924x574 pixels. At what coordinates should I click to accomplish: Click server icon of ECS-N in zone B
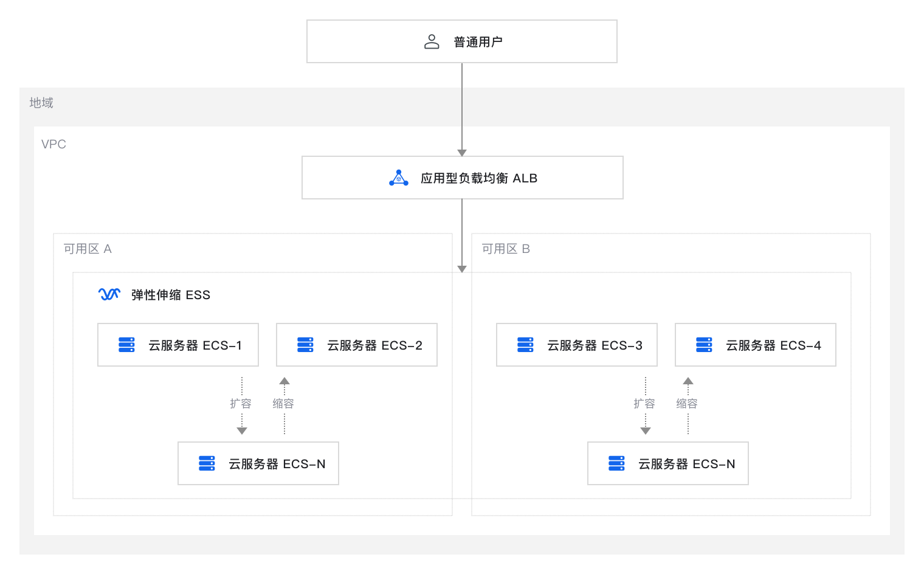(x=616, y=463)
